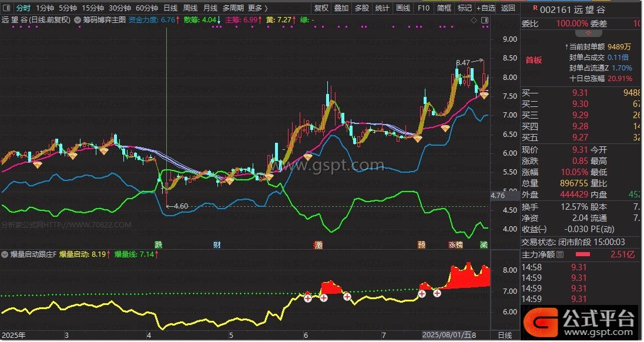Click the 跌 event marker under the chart
Image resolution: width=644 pixels, height=342 pixels.
pyautogui.click(x=158, y=244)
